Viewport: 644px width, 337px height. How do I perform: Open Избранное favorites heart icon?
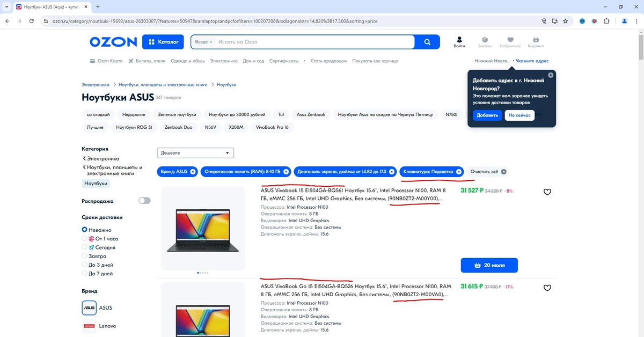(510, 40)
